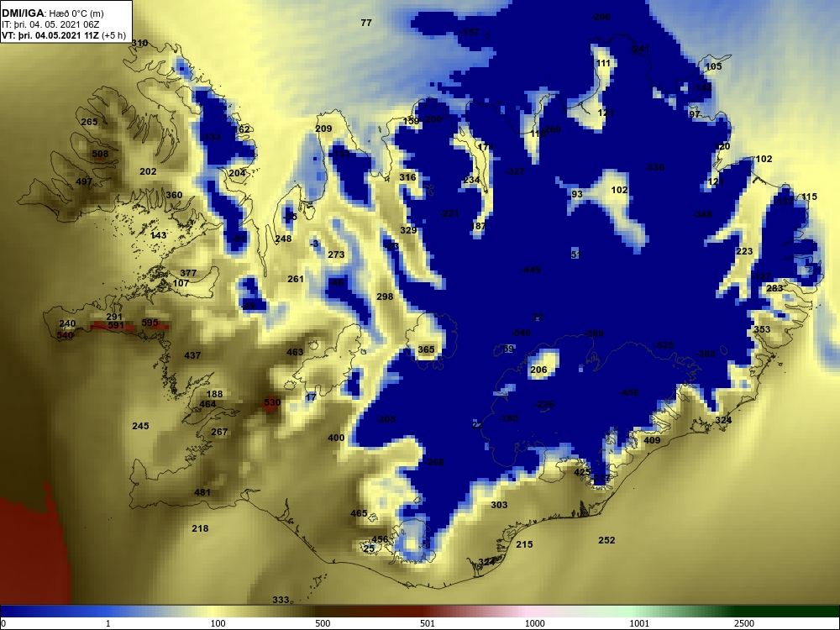Click the '209' value label
The width and height of the screenshot is (840, 630).
tap(323, 129)
